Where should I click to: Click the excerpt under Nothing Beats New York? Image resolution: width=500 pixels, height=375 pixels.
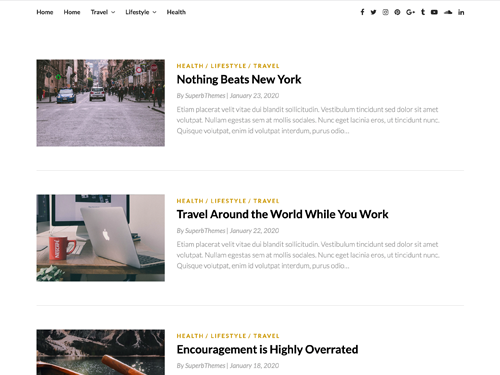308,120
